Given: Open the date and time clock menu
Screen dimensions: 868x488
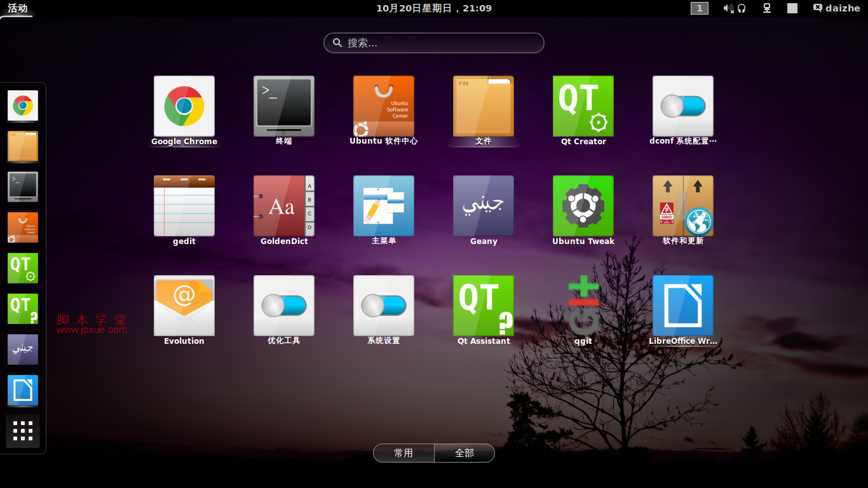Looking at the screenshot, I should [x=434, y=8].
